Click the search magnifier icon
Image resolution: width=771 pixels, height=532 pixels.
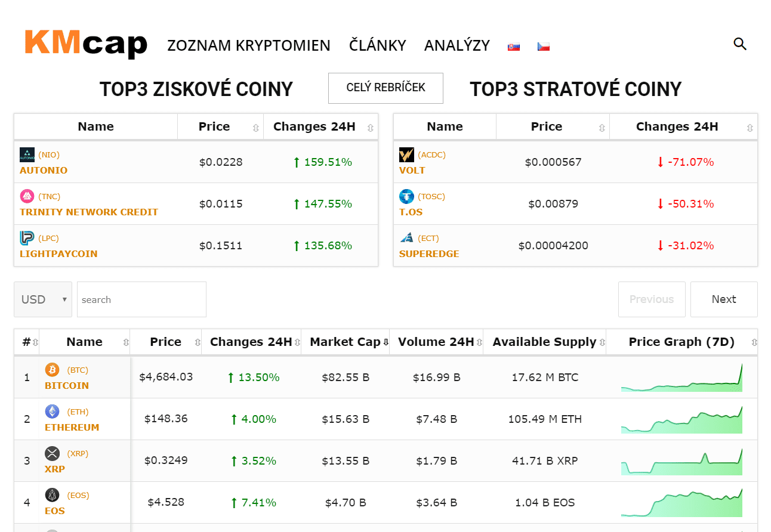[740, 44]
